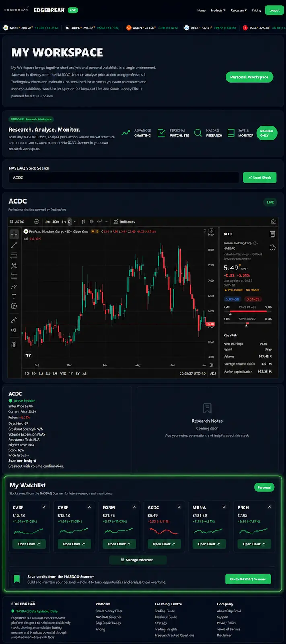The width and height of the screenshot is (286, 644).
Task: Select the 1h interval
Action: point(64,221)
